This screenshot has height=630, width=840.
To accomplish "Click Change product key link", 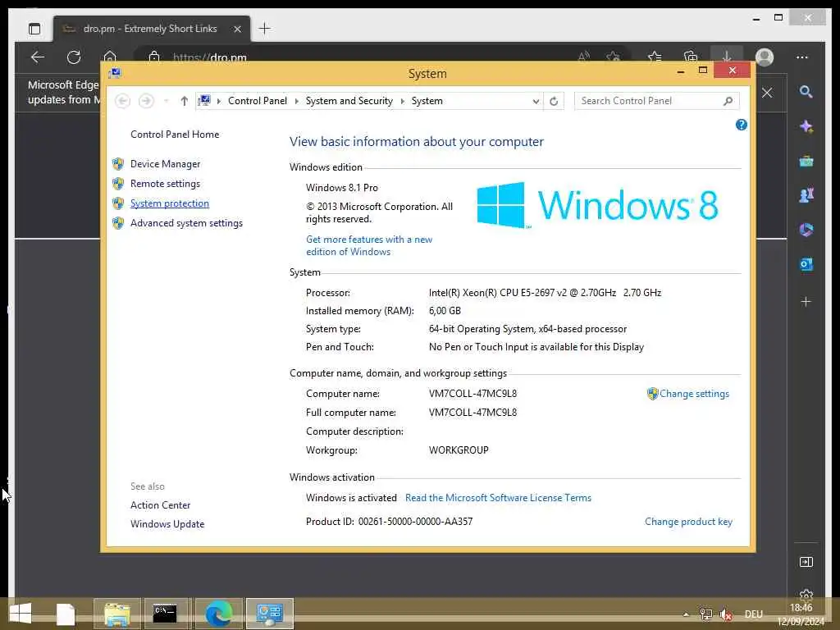I will click(688, 522).
